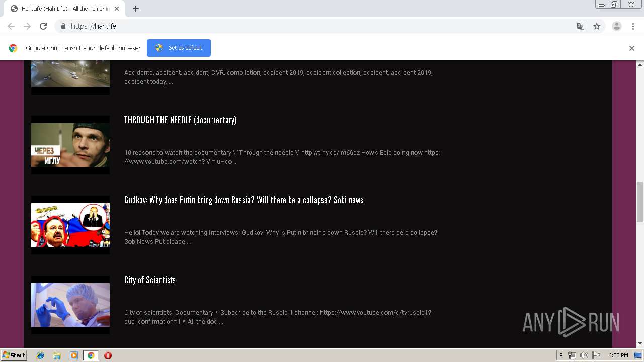Click the '10 reasons to watch the documentary' description
This screenshot has height=362, width=644.
click(x=282, y=157)
